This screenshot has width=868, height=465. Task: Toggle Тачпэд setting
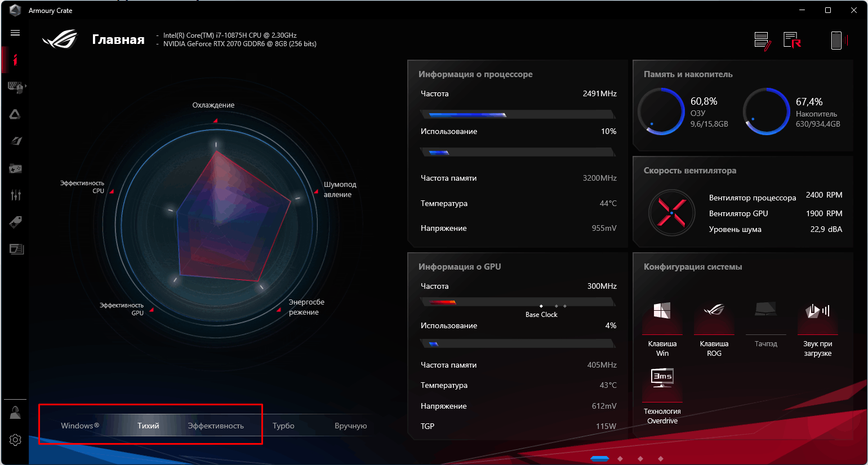(766, 324)
